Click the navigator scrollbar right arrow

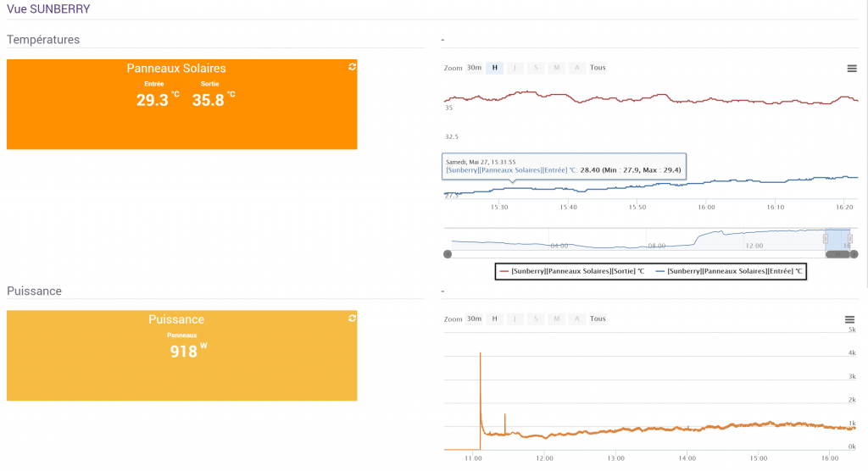point(854,255)
